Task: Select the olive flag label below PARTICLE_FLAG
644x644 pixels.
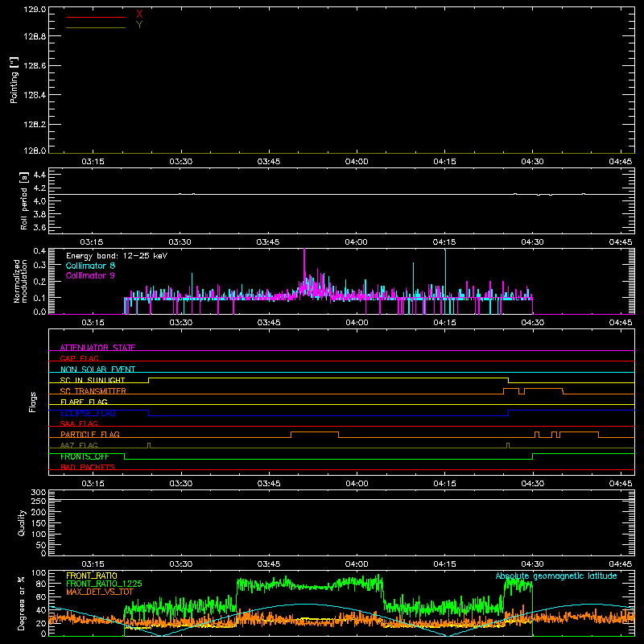Action: [x=79, y=445]
